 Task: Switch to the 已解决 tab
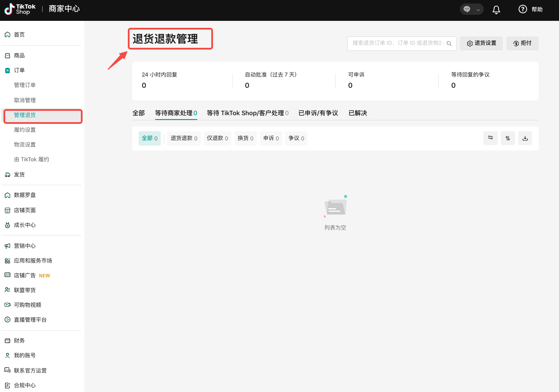pyautogui.click(x=358, y=113)
